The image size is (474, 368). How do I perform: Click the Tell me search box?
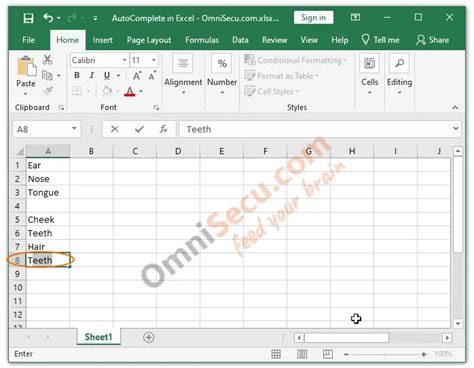[380, 40]
